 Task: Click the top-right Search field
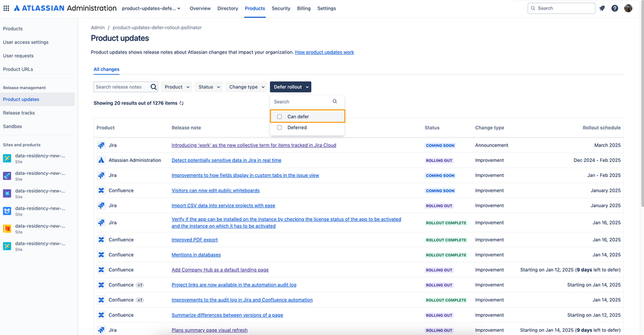[x=561, y=8]
